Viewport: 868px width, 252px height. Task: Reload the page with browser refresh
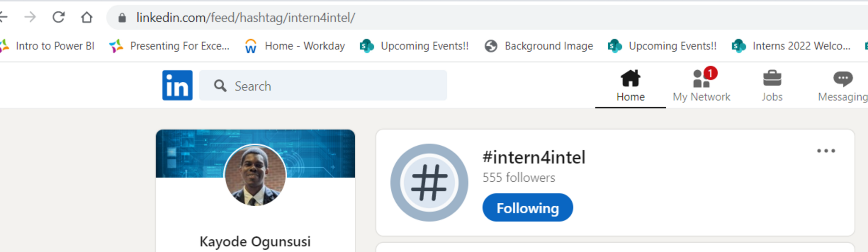click(x=58, y=17)
